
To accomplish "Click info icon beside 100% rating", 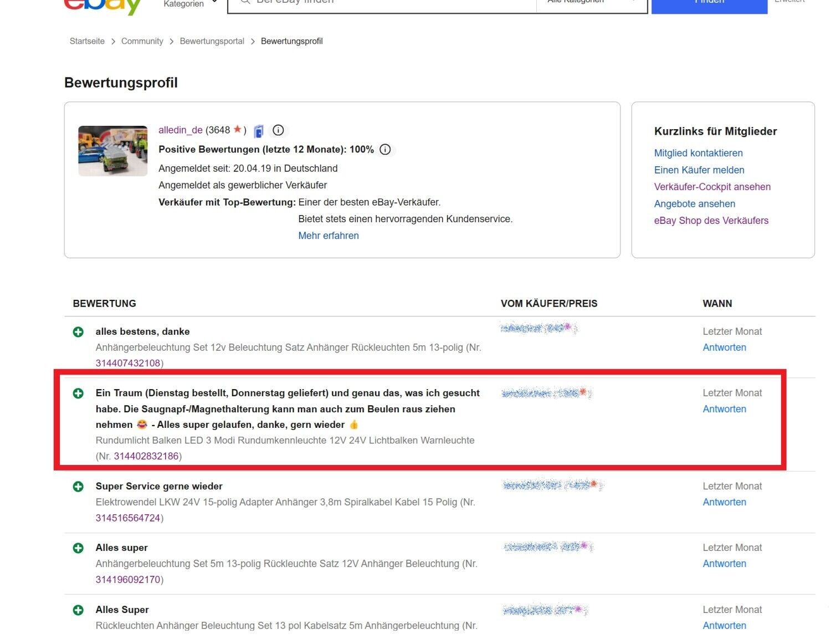I will [386, 150].
